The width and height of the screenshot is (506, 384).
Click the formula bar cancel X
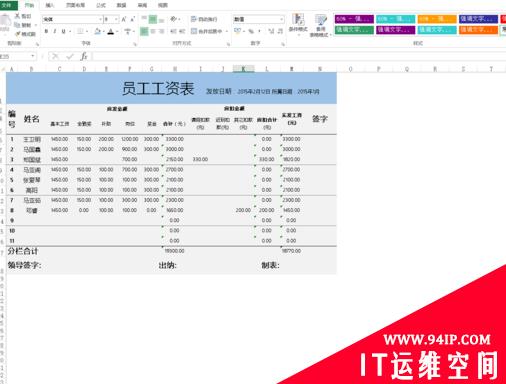[55, 56]
